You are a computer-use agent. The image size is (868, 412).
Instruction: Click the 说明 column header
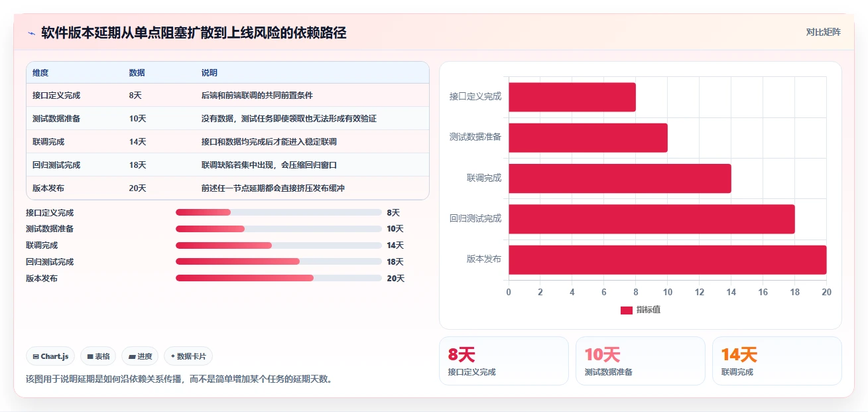pyautogui.click(x=210, y=73)
